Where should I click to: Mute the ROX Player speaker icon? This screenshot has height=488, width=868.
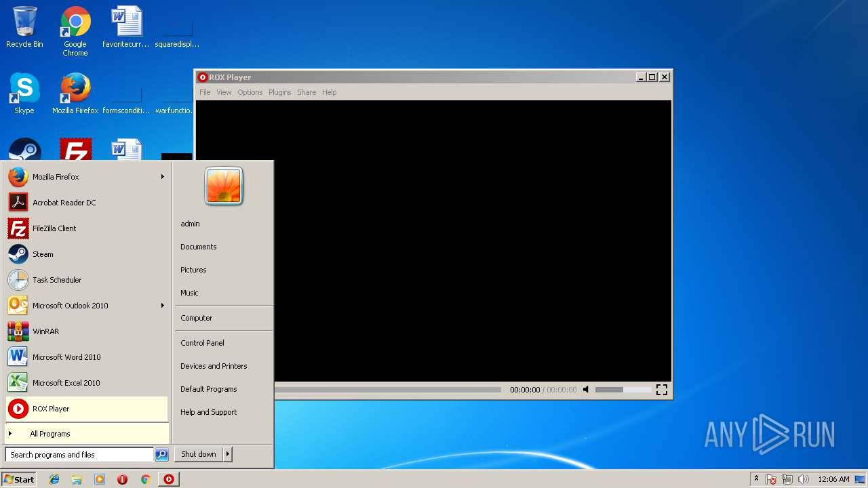pyautogui.click(x=586, y=390)
